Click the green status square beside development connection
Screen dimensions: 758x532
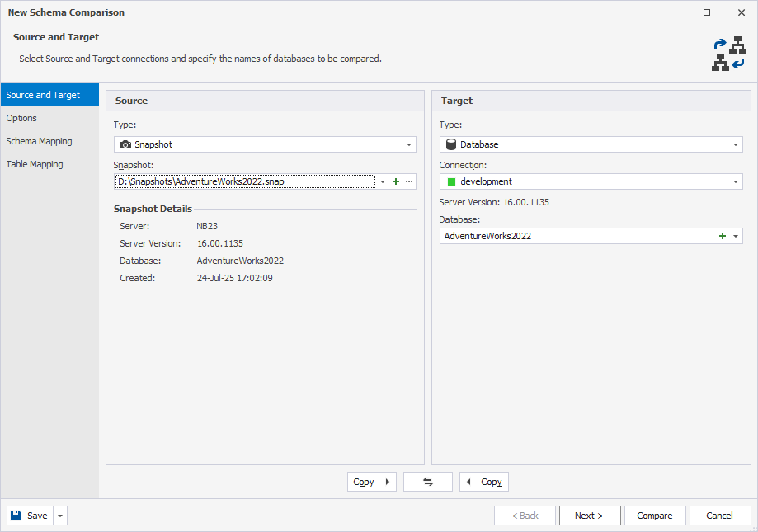pyautogui.click(x=450, y=181)
